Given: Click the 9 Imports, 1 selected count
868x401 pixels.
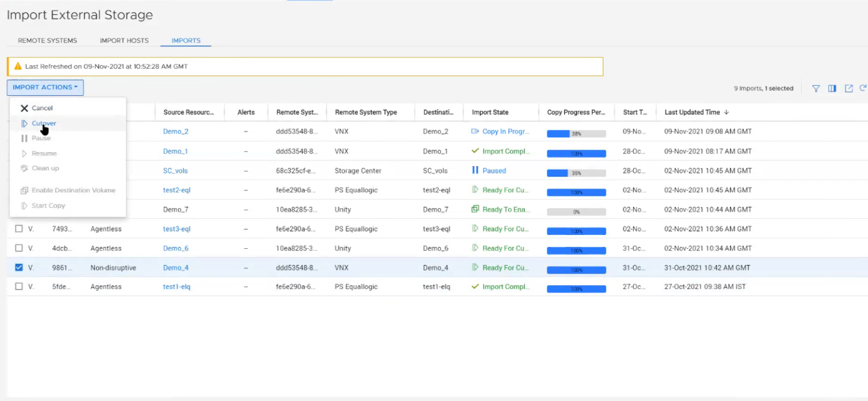Looking at the screenshot, I should click(763, 88).
